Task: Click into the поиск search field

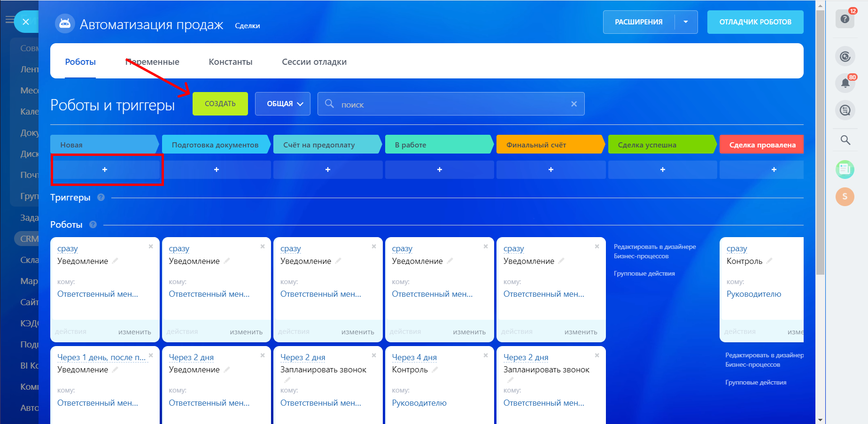Action: click(451, 104)
